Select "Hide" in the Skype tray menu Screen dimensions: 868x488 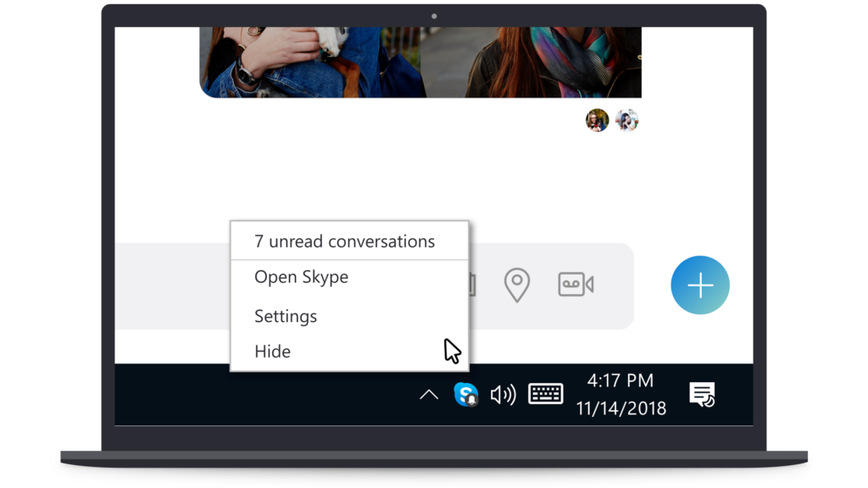tap(273, 352)
